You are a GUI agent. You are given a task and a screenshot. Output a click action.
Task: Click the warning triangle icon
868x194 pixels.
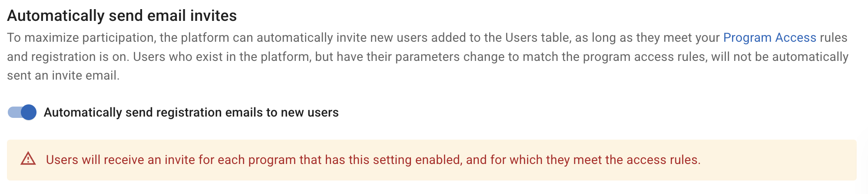tap(28, 159)
